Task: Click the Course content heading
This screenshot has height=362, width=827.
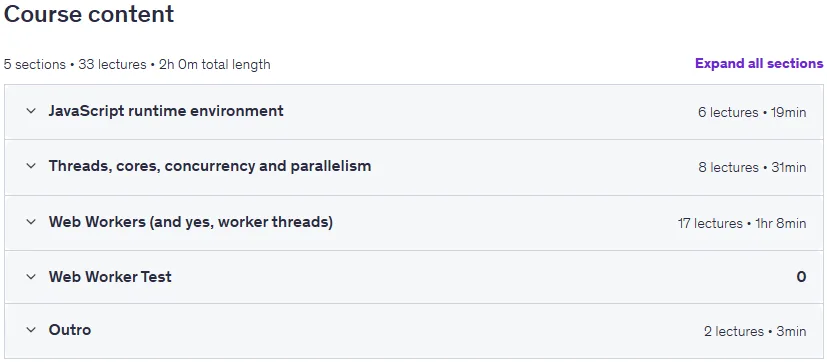Action: 89,14
